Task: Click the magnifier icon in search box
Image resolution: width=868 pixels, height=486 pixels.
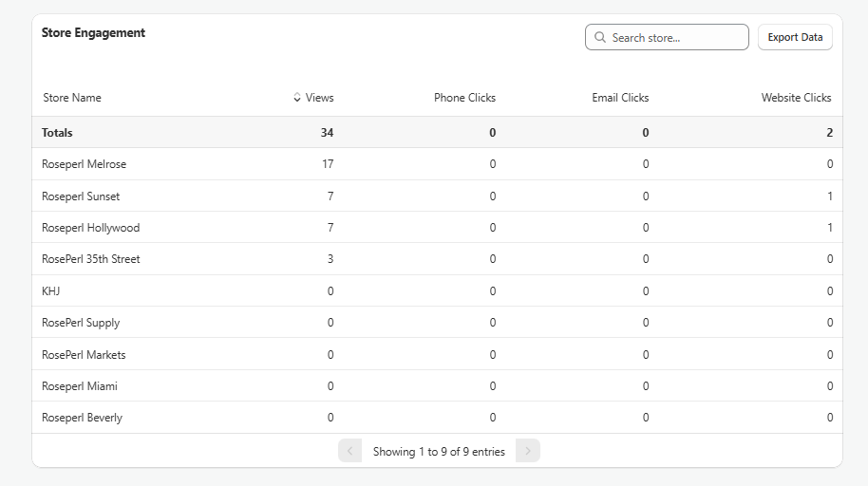Action: 600,38
